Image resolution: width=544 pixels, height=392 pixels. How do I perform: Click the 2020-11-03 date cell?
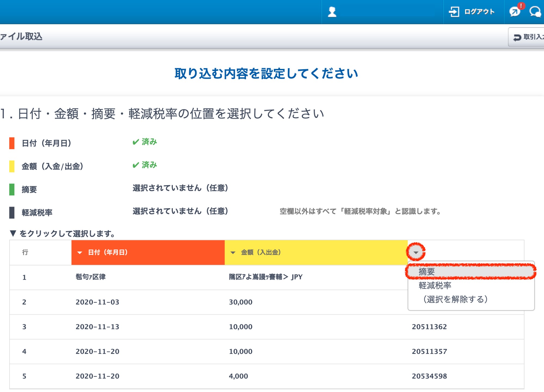tap(97, 302)
